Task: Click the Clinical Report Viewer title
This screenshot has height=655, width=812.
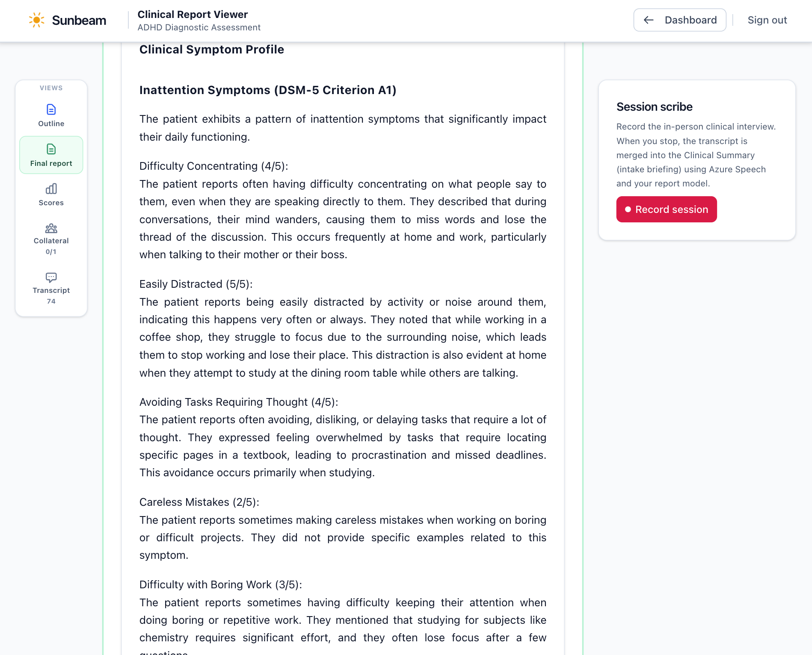Action: pyautogui.click(x=193, y=14)
